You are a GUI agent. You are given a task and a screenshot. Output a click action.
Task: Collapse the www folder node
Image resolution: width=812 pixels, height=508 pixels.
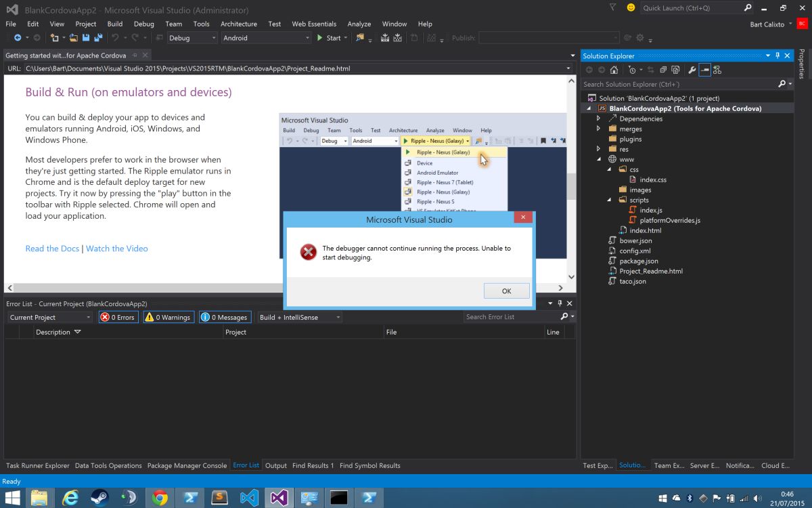[598, 159]
